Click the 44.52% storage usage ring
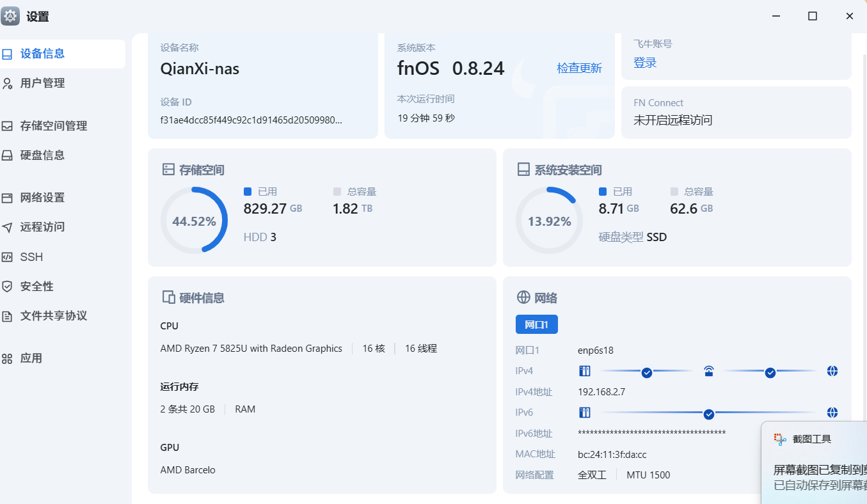867x504 pixels. [194, 220]
